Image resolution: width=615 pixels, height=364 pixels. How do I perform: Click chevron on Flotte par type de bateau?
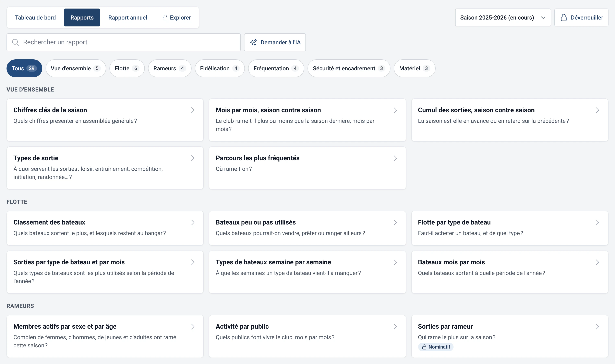click(x=597, y=222)
